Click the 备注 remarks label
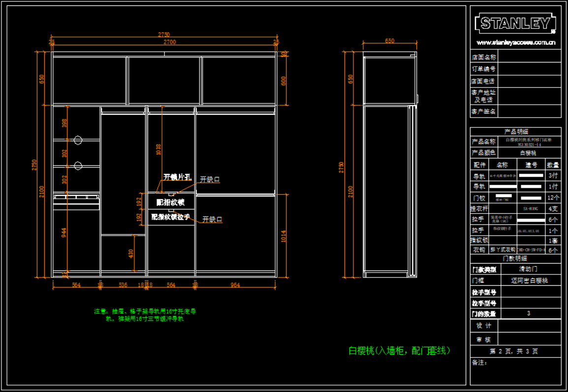 pos(479,362)
